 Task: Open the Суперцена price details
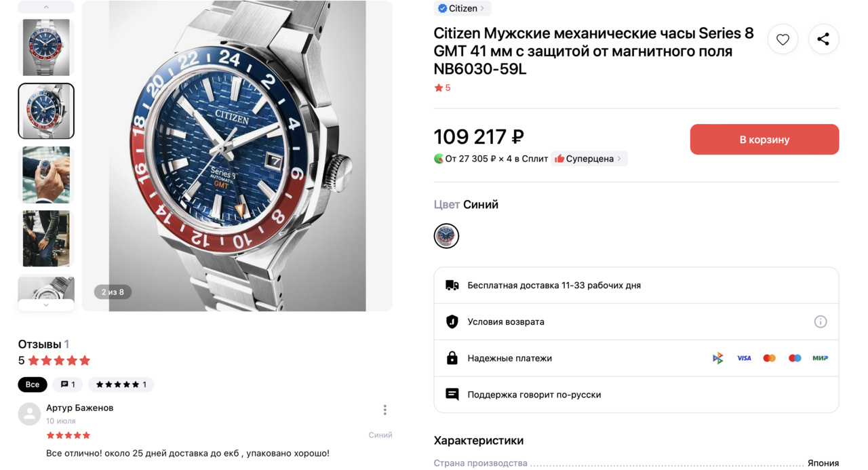coord(589,159)
